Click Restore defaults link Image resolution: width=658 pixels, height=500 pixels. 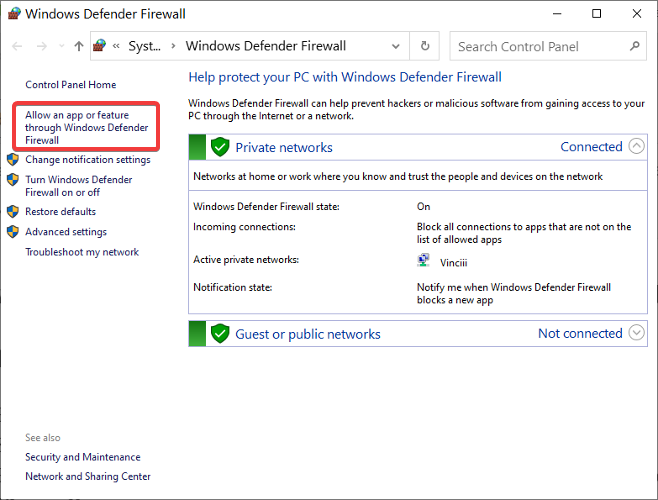coord(60,212)
